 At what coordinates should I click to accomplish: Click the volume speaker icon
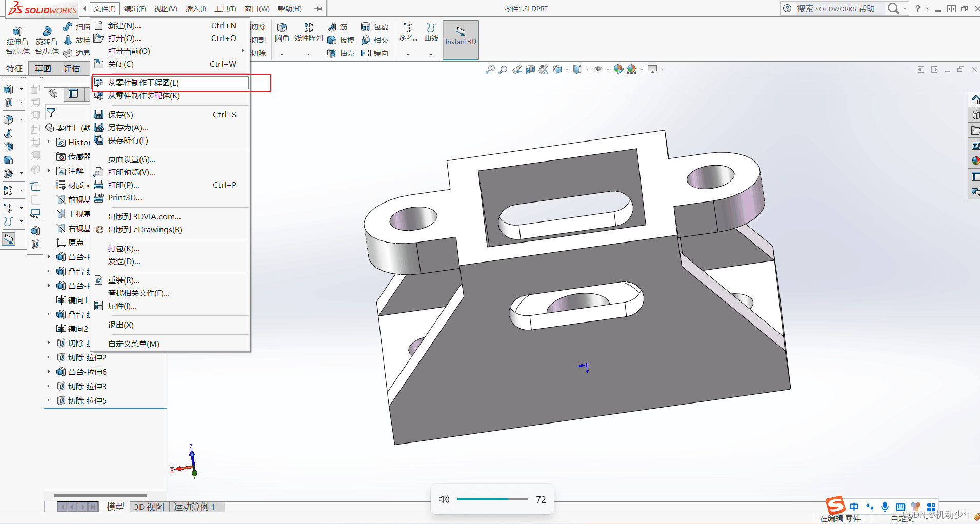444,499
